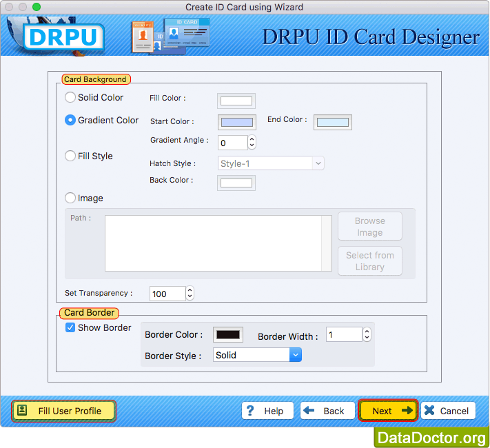Adjust the Gradient Angle stepper arrows

[x=252, y=142]
